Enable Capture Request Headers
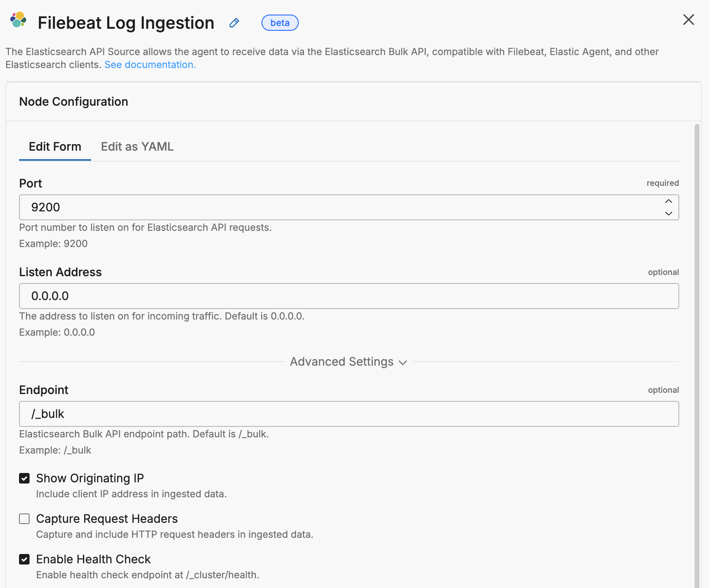The width and height of the screenshot is (710, 588). point(24,519)
